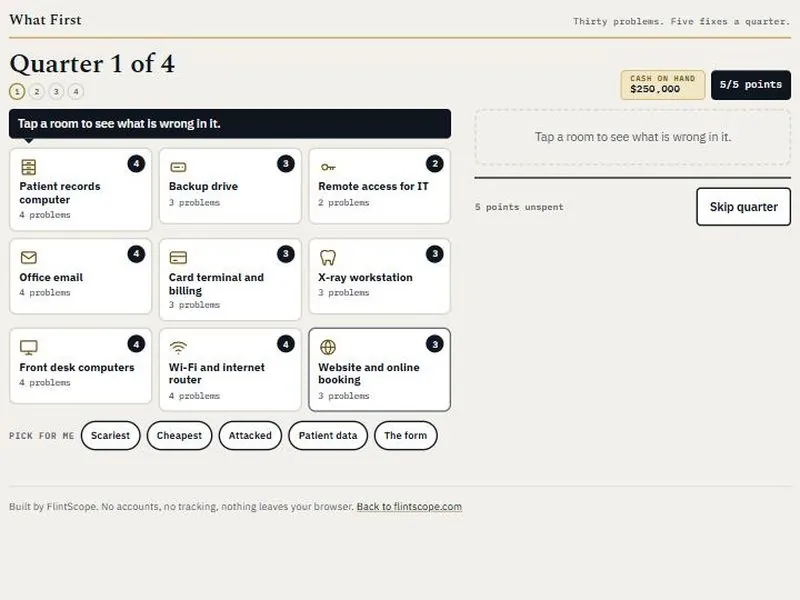Jump to quarter 3 step indicator
Image resolution: width=800 pixels, height=600 pixels.
click(x=56, y=92)
